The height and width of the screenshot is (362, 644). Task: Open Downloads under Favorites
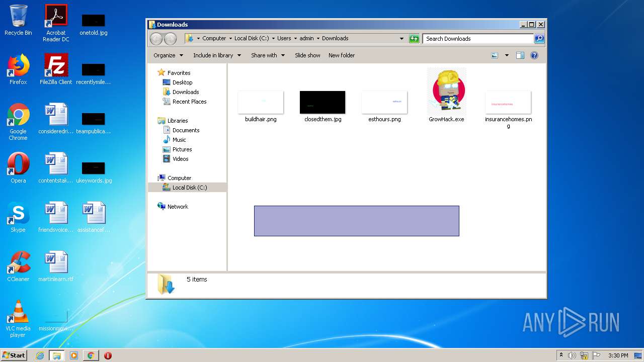(x=186, y=92)
